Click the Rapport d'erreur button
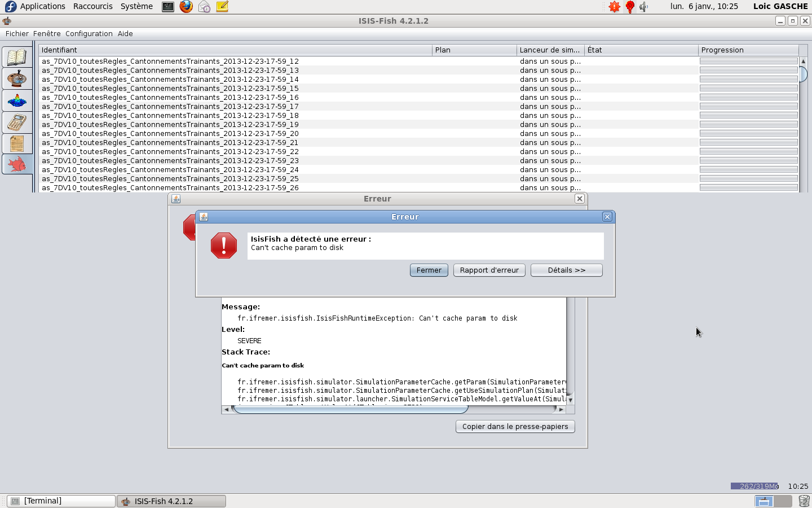Screen dimensions: 812x508 pos(489,270)
